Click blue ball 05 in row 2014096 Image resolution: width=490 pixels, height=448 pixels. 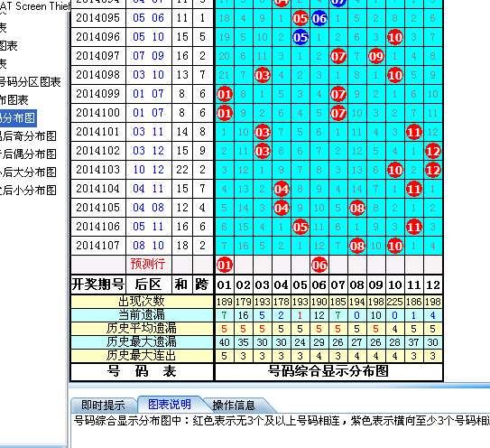tap(300, 37)
